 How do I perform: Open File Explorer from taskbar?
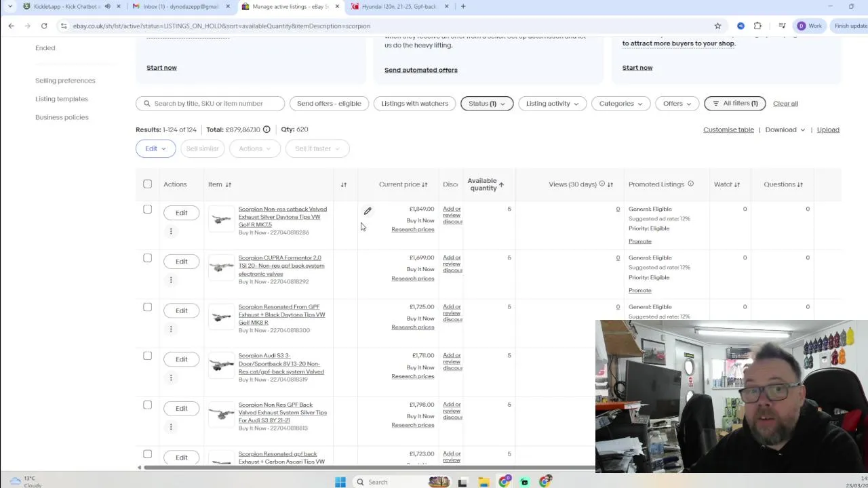[484, 482]
